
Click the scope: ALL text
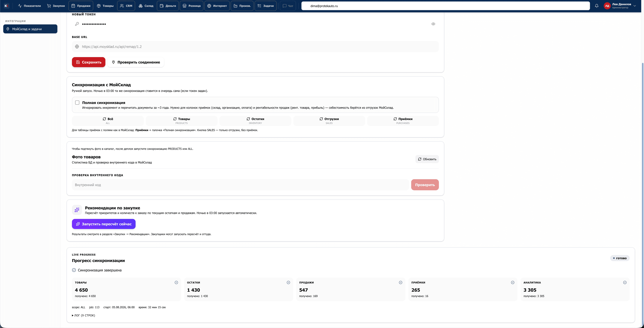tap(78, 307)
